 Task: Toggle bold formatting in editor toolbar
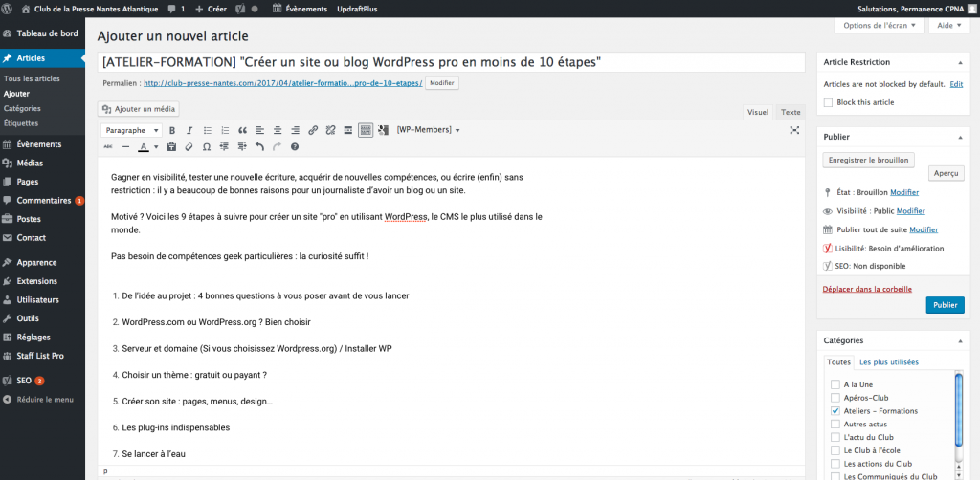(172, 130)
